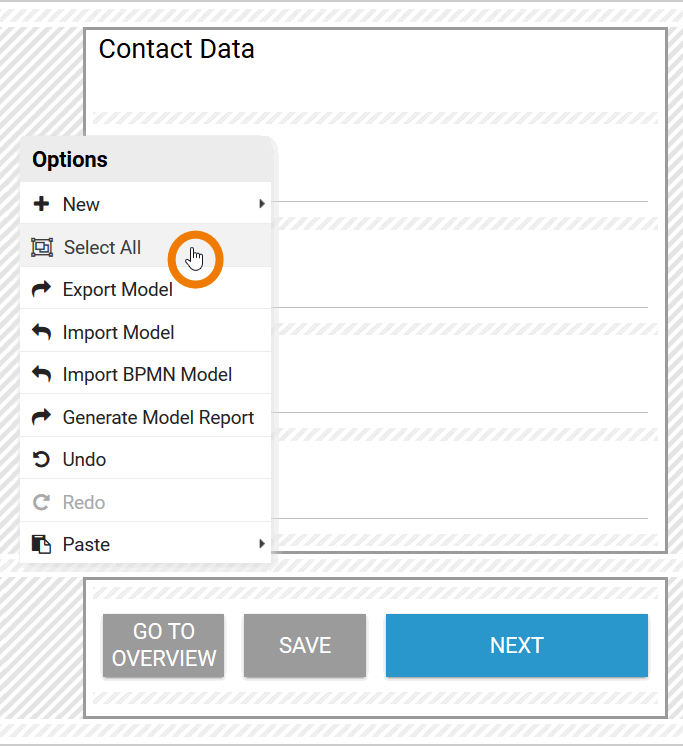Click the plus icon beside New
The width and height of the screenshot is (683, 746).
(x=41, y=204)
